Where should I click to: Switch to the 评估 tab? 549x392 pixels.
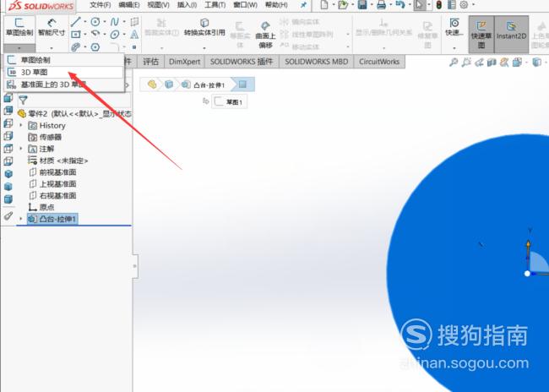coord(150,62)
